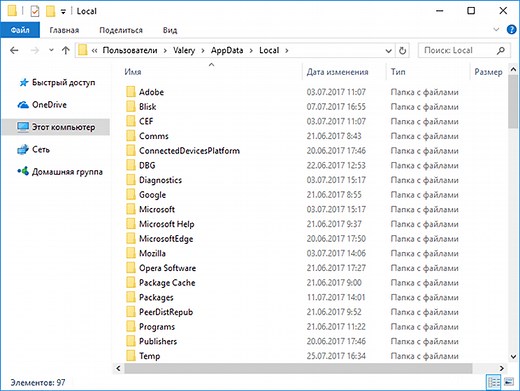The image size is (520, 391).
Task: Open the Customize Quick Access Toolbar dropdown
Action: 63,12
